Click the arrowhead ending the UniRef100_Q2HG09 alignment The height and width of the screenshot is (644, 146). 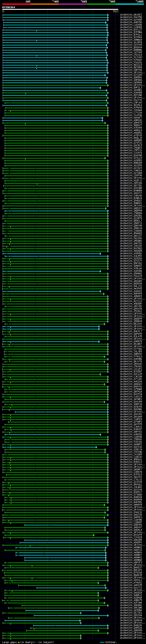click(80, 620)
